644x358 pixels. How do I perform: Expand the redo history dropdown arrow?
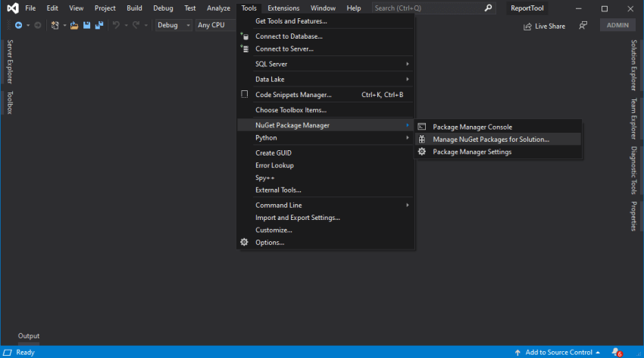[145, 25]
